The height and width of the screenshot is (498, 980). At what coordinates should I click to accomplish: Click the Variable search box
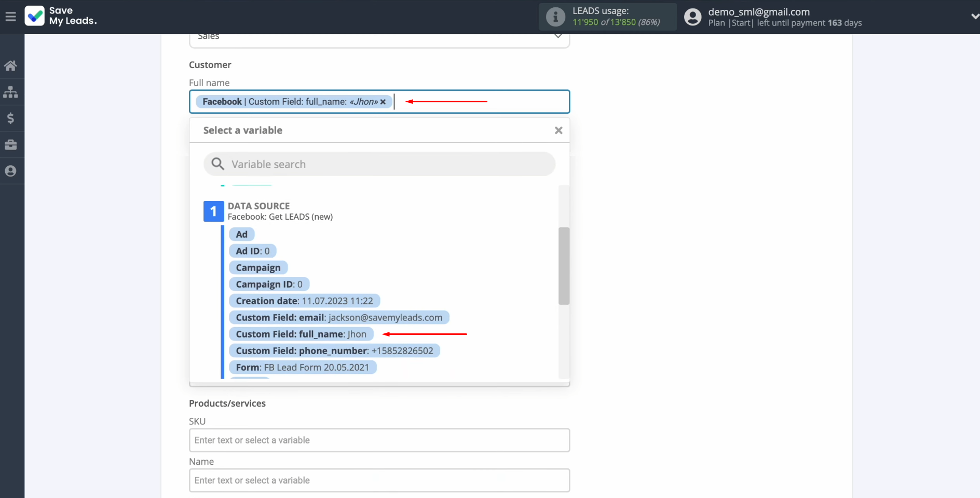click(x=379, y=164)
